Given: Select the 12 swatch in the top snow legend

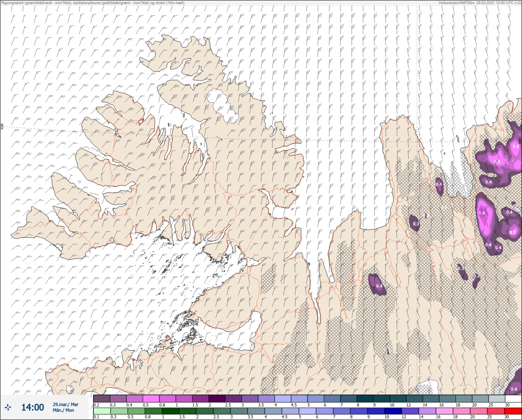Looking at the screenshot, I should tap(414, 398).
